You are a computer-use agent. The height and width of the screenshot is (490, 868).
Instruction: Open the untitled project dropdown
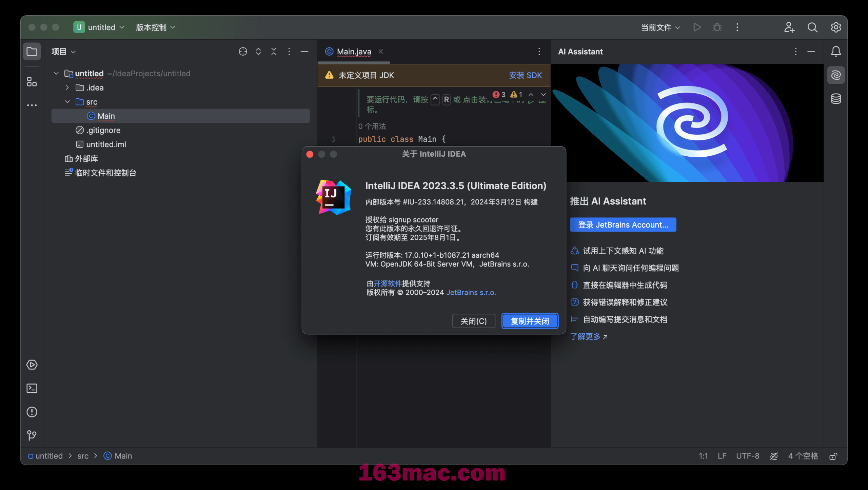tap(99, 27)
